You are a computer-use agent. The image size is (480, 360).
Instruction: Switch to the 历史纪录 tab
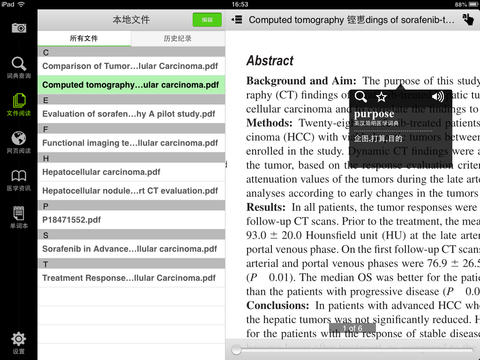point(178,39)
